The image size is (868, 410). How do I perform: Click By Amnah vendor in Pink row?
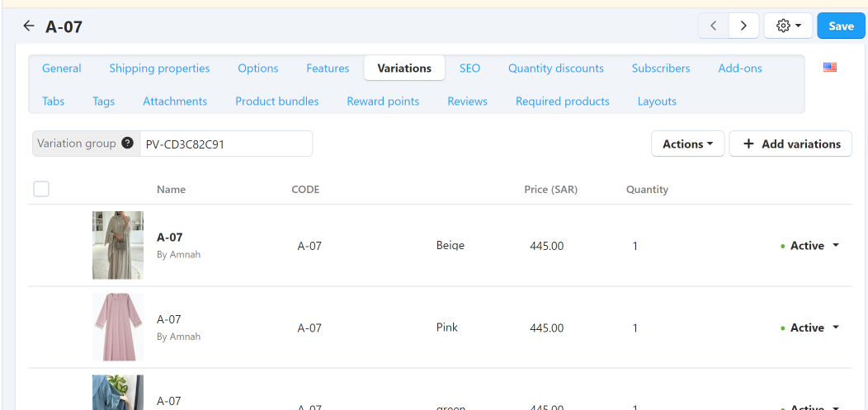pyautogui.click(x=178, y=337)
